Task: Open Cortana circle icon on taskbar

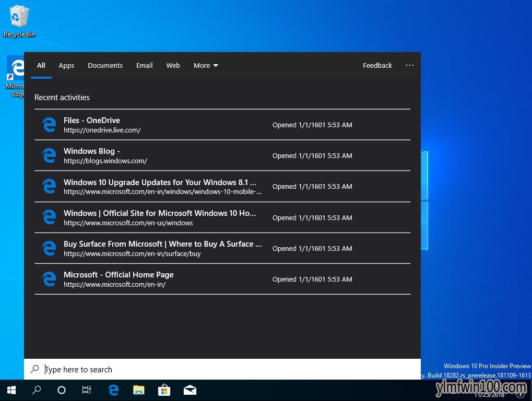Action: 62,390
